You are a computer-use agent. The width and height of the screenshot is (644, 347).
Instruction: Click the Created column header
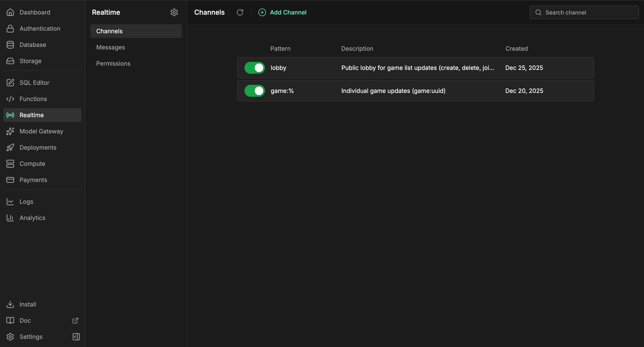point(516,49)
